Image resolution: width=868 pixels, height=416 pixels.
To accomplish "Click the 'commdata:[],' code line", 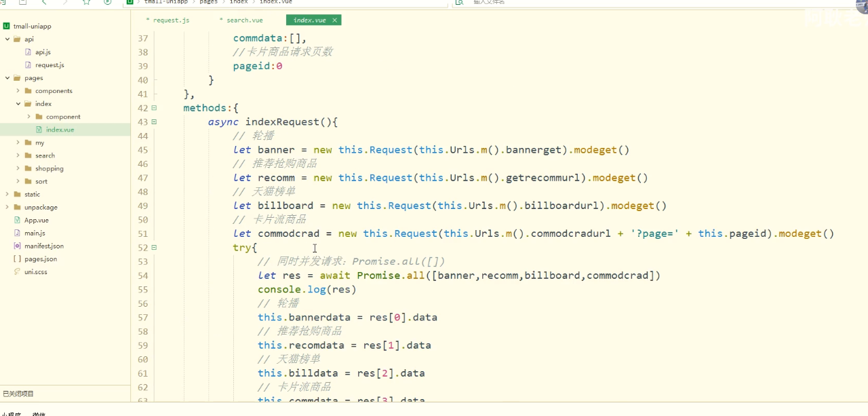I will click(x=270, y=39).
